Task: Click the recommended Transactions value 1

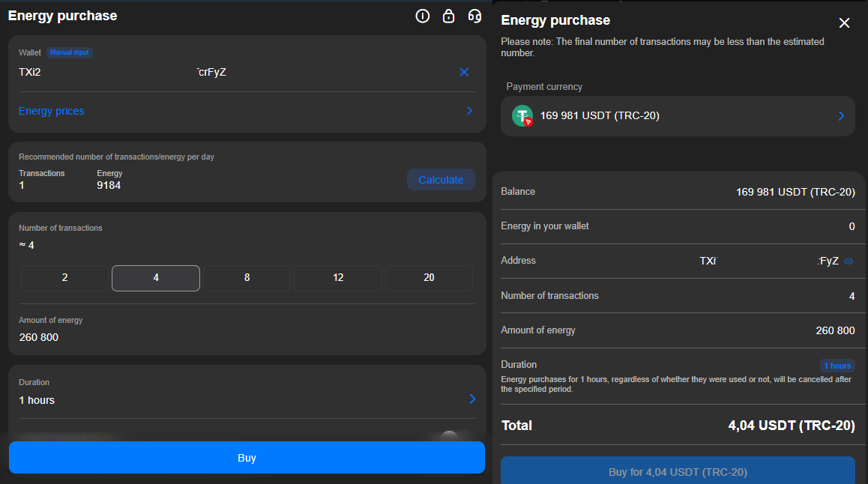Action: pos(22,185)
